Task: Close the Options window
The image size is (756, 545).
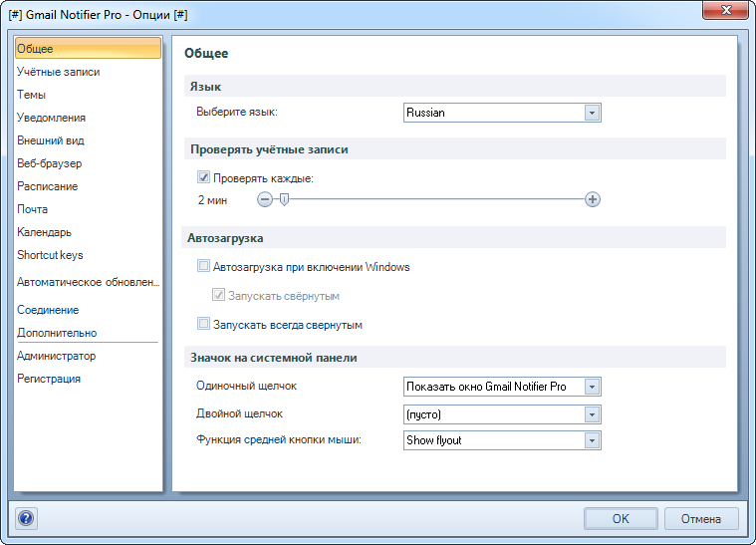Action: coord(726,10)
